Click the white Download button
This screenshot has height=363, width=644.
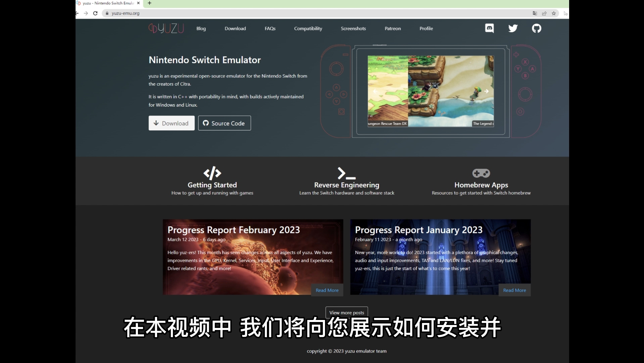tap(172, 123)
